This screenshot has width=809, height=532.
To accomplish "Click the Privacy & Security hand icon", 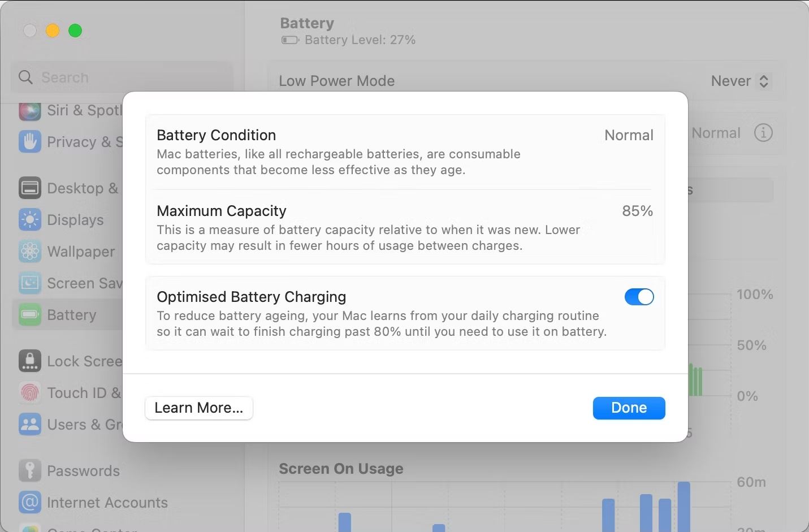I will point(30,142).
